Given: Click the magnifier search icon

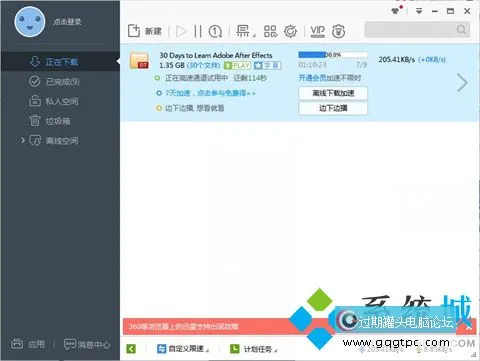Looking at the screenshot, I should (462, 30).
